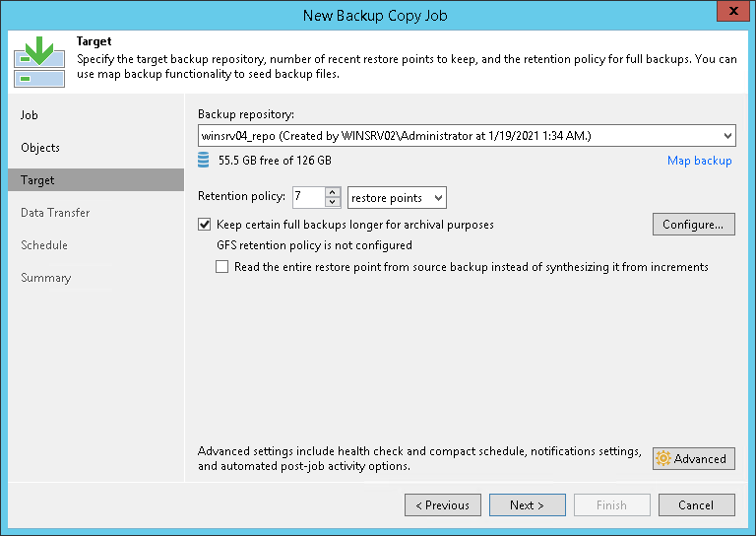Toggle Keep certain full backups checkbox

(x=205, y=225)
